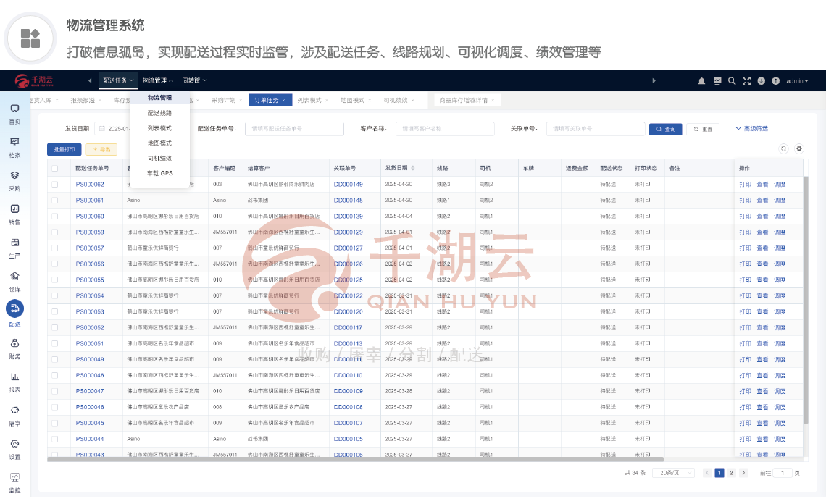Select the checkbox beside PS000053
This screenshot has height=504, width=826.
click(x=54, y=312)
